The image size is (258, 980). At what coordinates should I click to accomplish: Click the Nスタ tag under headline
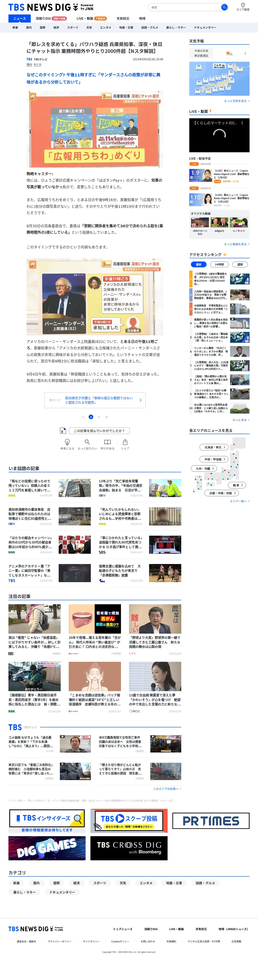point(38,65)
